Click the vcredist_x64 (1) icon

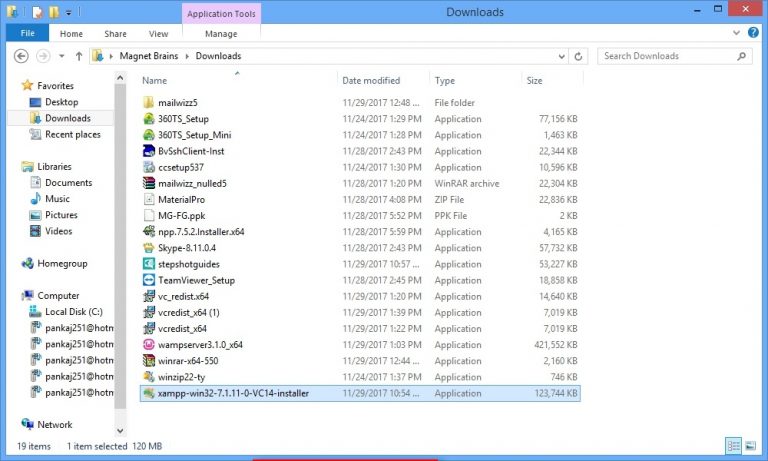pyautogui.click(x=148, y=313)
